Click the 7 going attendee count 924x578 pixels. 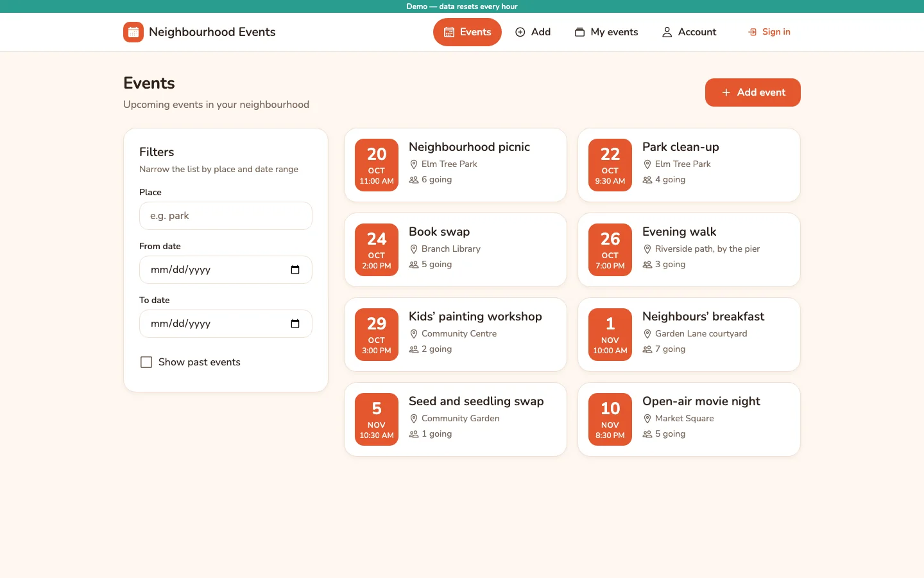[x=671, y=349]
